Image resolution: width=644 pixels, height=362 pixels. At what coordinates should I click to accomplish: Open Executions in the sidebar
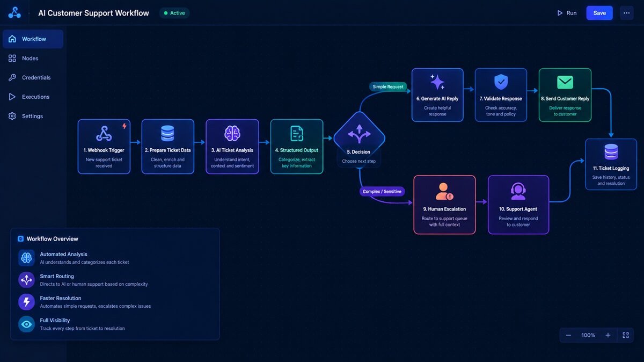33,97
